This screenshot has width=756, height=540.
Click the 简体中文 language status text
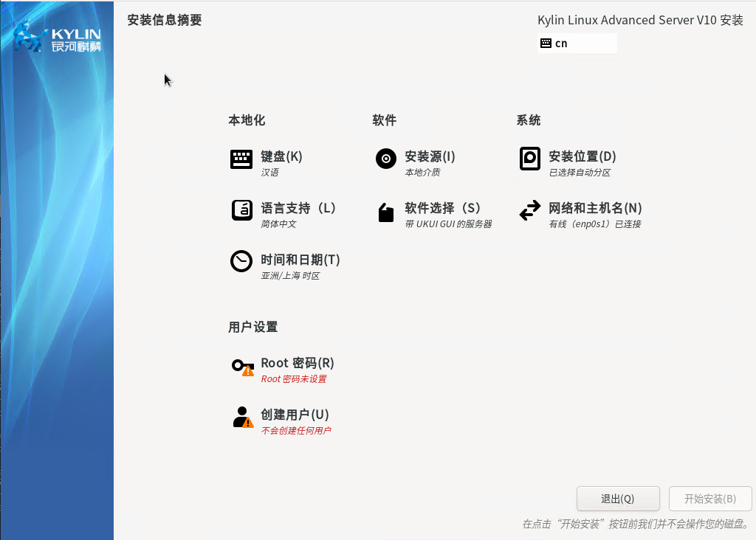coord(278,224)
